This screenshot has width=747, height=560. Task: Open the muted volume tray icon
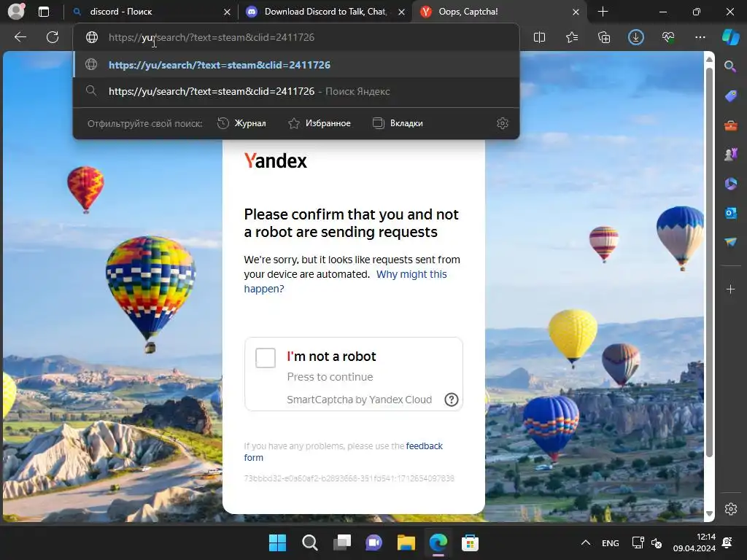[x=657, y=542]
